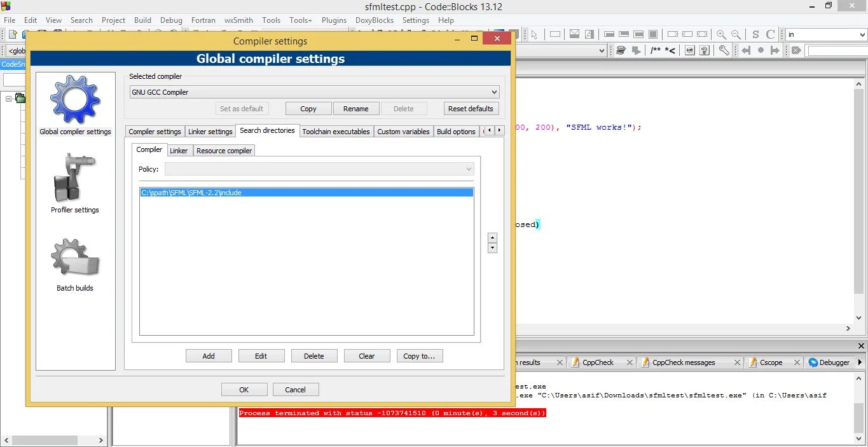Click the C comment toolbar icon

point(770,34)
